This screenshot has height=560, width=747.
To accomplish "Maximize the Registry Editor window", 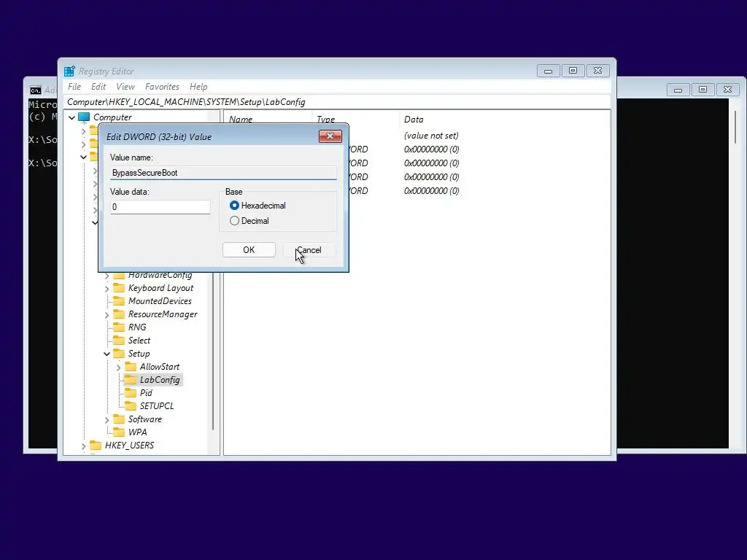I will click(x=573, y=71).
